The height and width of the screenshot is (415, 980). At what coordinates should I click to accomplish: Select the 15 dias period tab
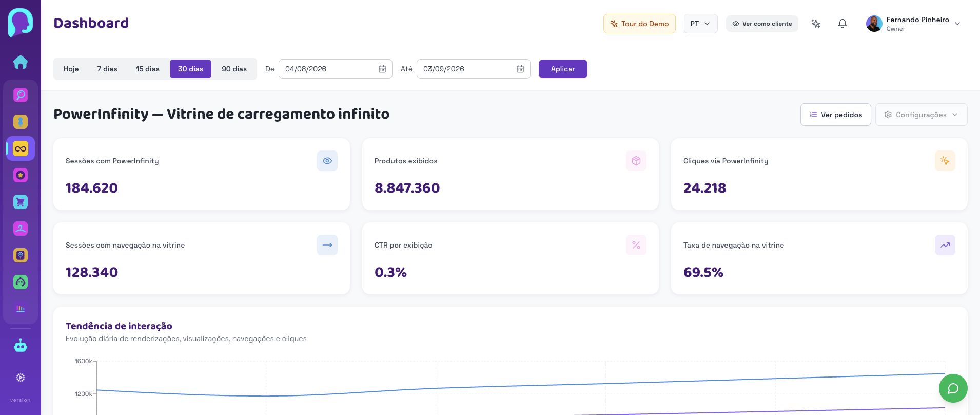148,69
